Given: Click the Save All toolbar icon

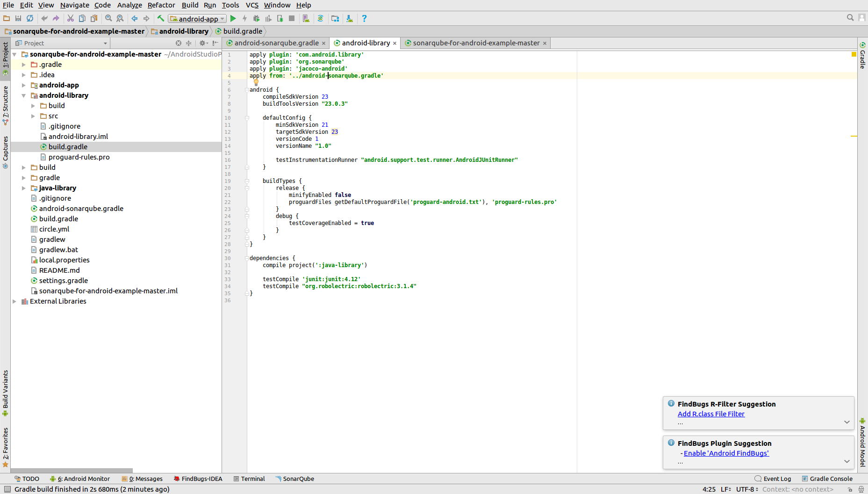Looking at the screenshot, I should pos(18,18).
